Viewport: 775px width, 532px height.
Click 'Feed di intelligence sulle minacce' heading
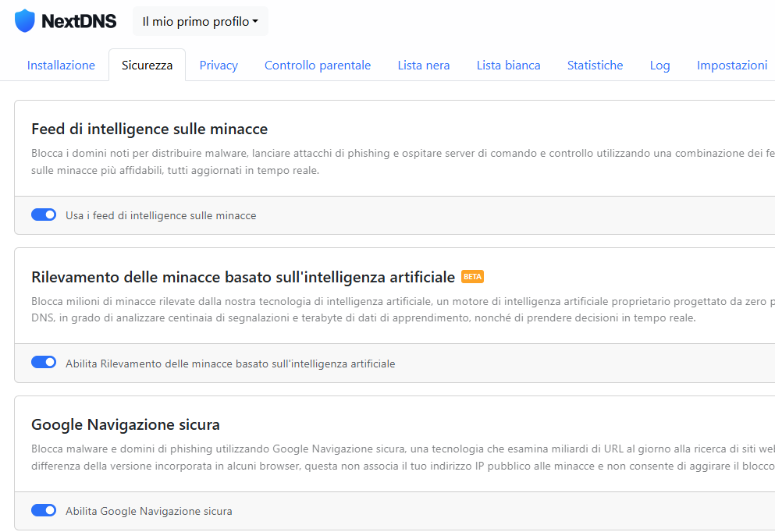coord(149,129)
